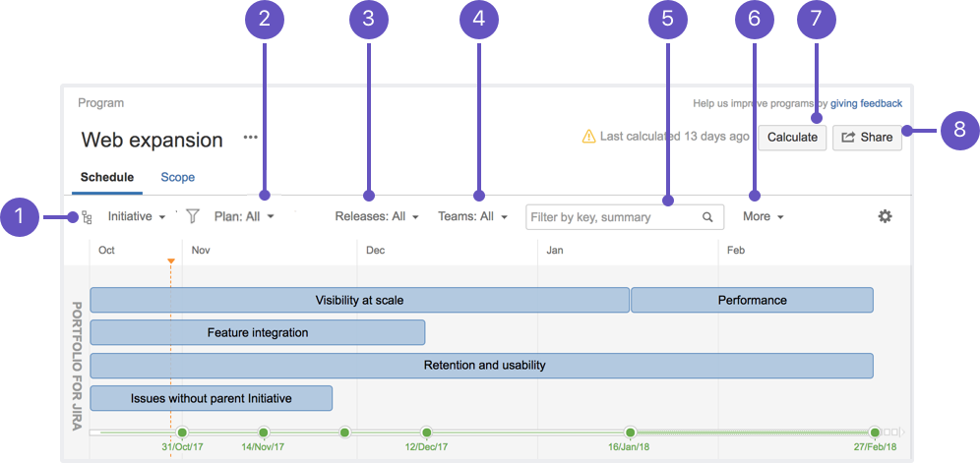The width and height of the screenshot is (980, 463).
Task: Open the Releases: All dropdown
Action: click(x=376, y=217)
